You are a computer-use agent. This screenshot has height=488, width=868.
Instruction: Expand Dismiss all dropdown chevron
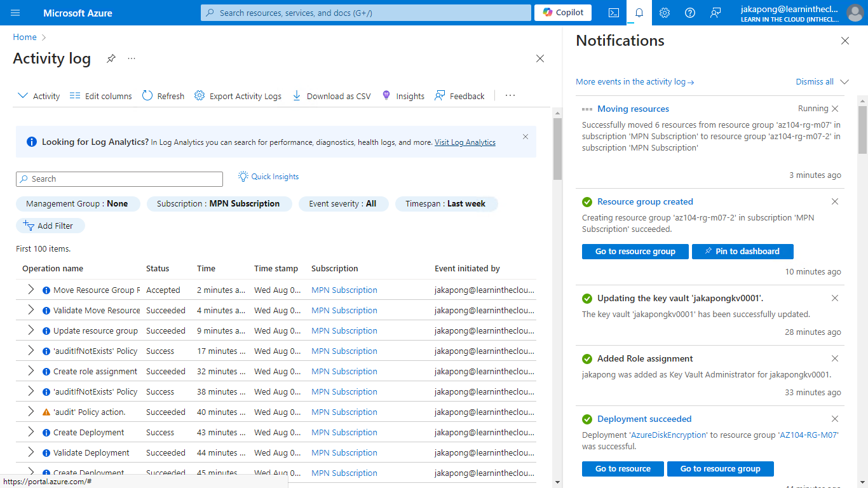[844, 82]
